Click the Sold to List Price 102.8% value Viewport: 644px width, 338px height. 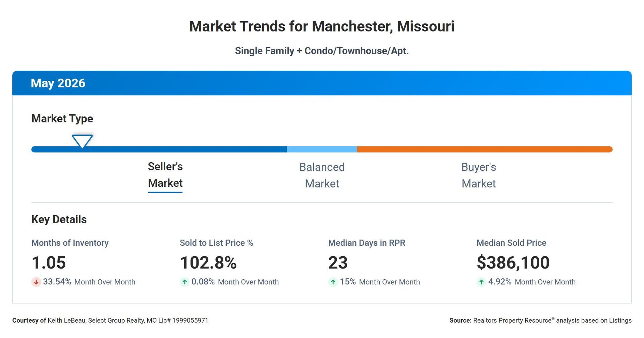click(x=208, y=263)
